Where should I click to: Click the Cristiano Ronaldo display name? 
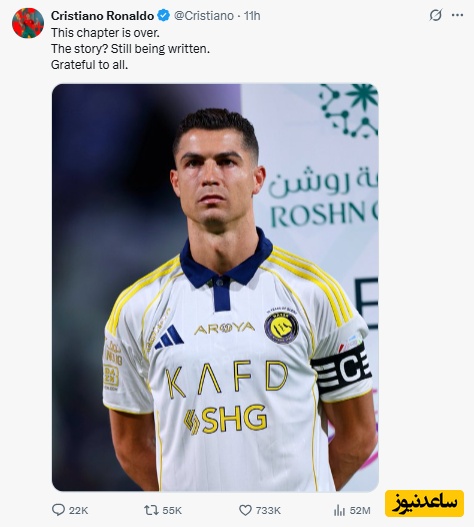[x=103, y=15]
